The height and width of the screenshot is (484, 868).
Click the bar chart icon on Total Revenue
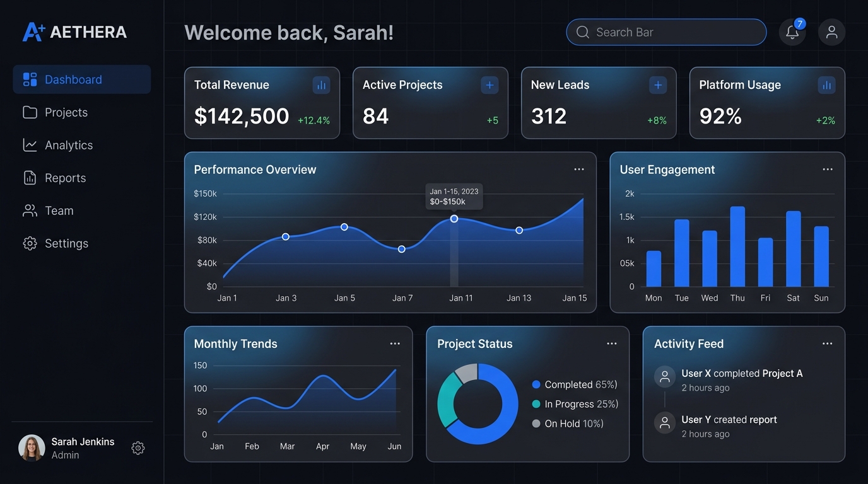point(321,85)
